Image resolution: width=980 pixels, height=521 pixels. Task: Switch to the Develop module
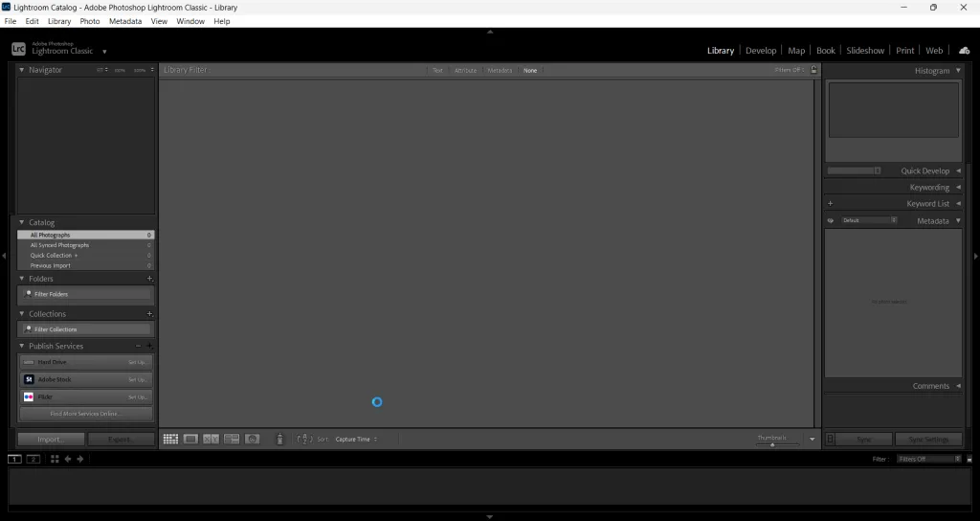(761, 51)
